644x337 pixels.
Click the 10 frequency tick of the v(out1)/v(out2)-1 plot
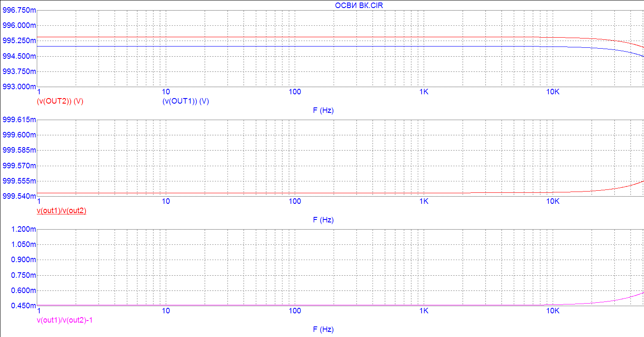click(166, 311)
